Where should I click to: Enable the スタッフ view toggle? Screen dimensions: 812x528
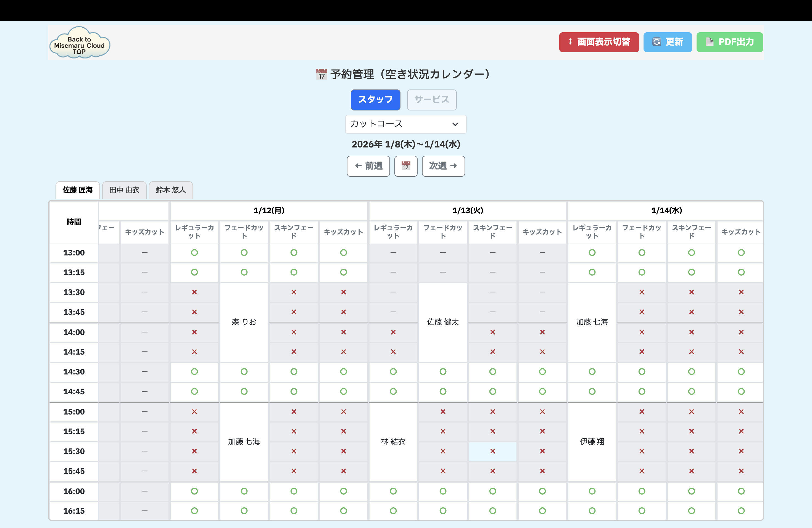point(375,100)
